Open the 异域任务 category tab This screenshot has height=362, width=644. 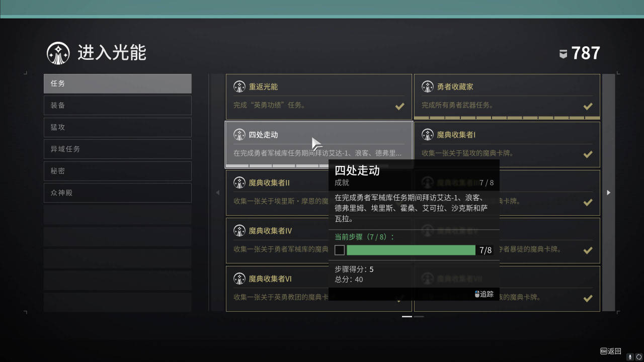pyautogui.click(x=118, y=149)
